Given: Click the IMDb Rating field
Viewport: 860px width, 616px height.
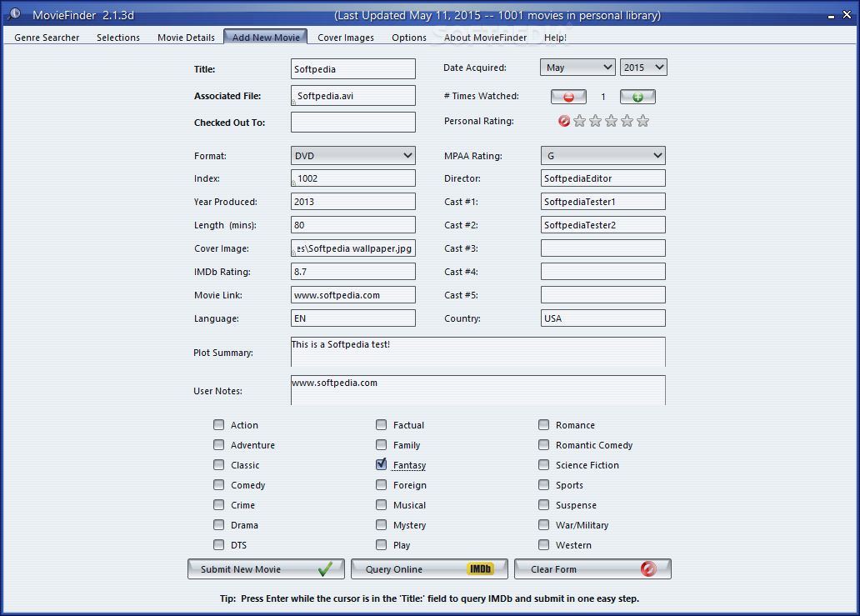Looking at the screenshot, I should pyautogui.click(x=352, y=271).
